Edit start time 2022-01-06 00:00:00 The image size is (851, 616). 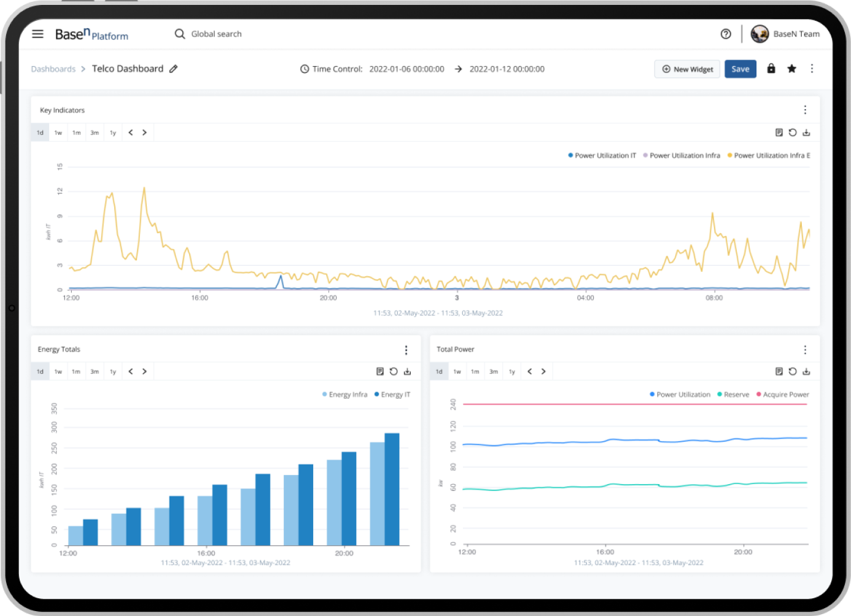406,69
